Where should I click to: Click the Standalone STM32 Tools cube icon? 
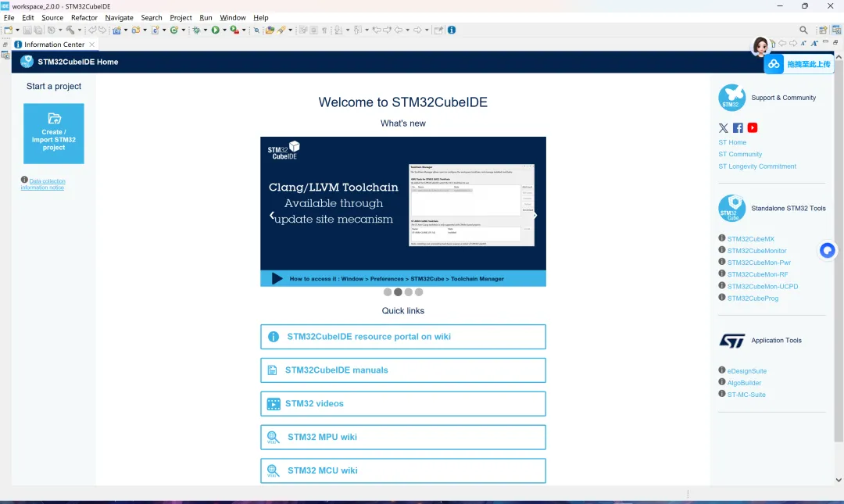pos(731,209)
